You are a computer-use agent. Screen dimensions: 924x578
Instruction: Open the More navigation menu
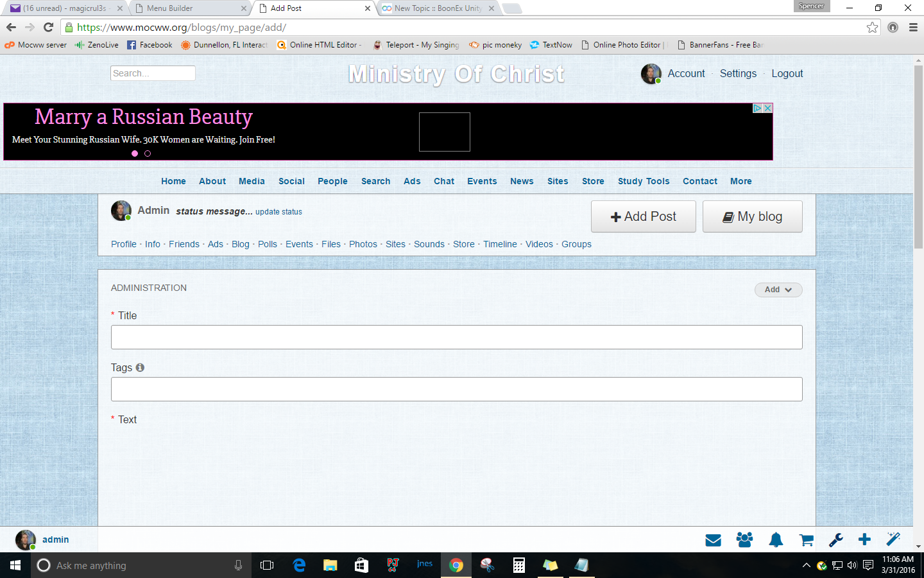pyautogui.click(x=740, y=181)
